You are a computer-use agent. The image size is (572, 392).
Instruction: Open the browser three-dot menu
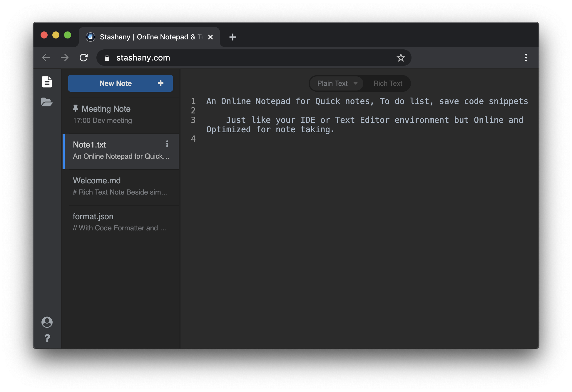click(526, 58)
